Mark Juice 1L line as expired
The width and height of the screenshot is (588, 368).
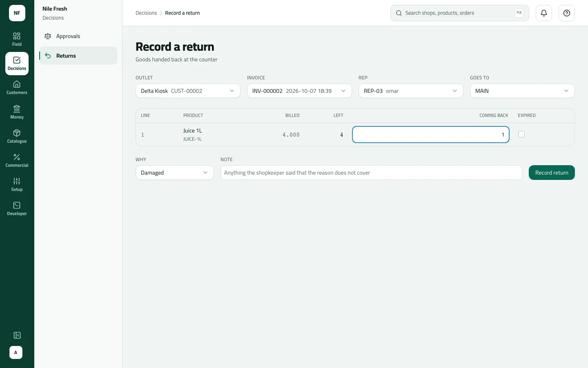(521, 134)
